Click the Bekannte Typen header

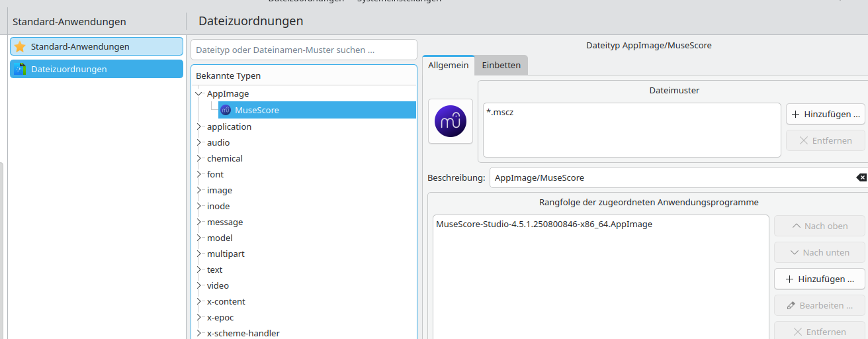click(304, 75)
